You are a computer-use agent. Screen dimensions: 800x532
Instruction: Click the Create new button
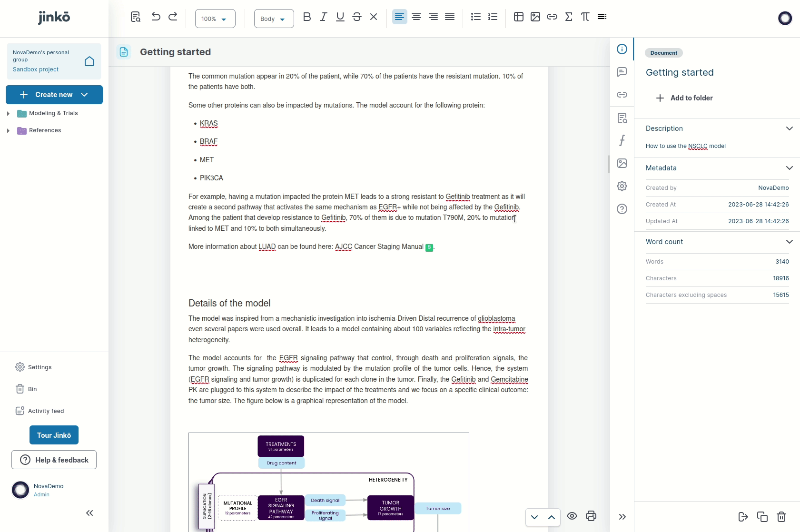point(54,95)
